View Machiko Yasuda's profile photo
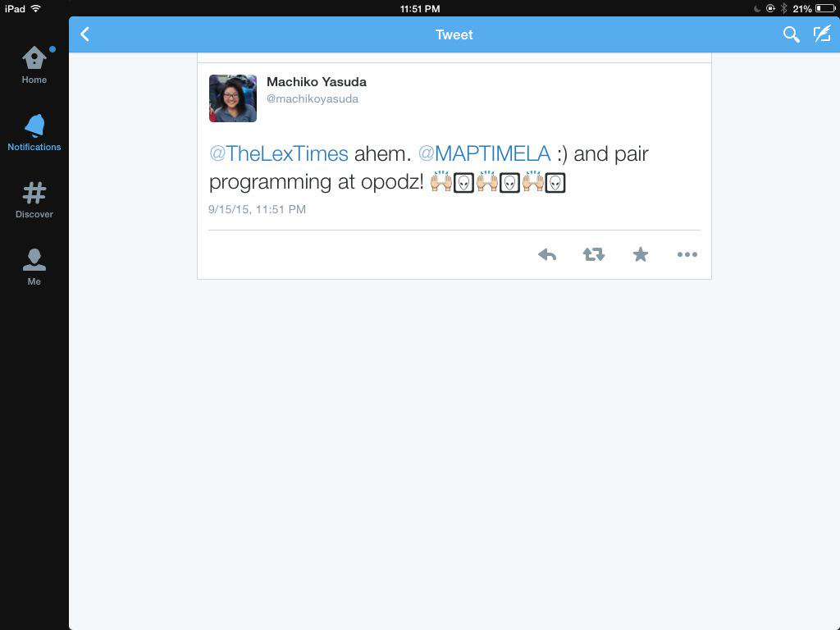 point(232,98)
